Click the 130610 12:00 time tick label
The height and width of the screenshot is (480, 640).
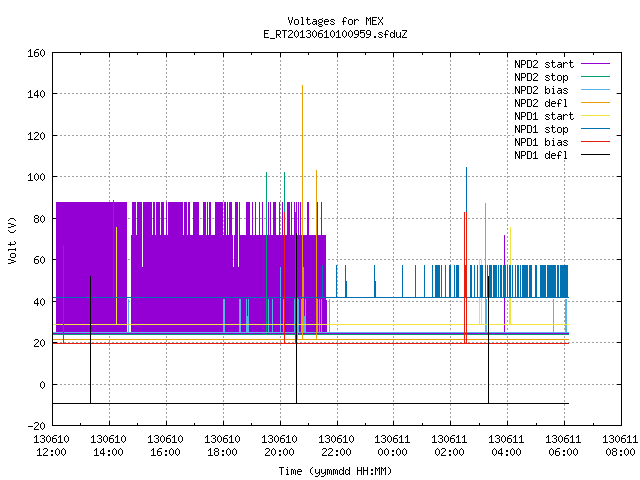pyautogui.click(x=51, y=446)
